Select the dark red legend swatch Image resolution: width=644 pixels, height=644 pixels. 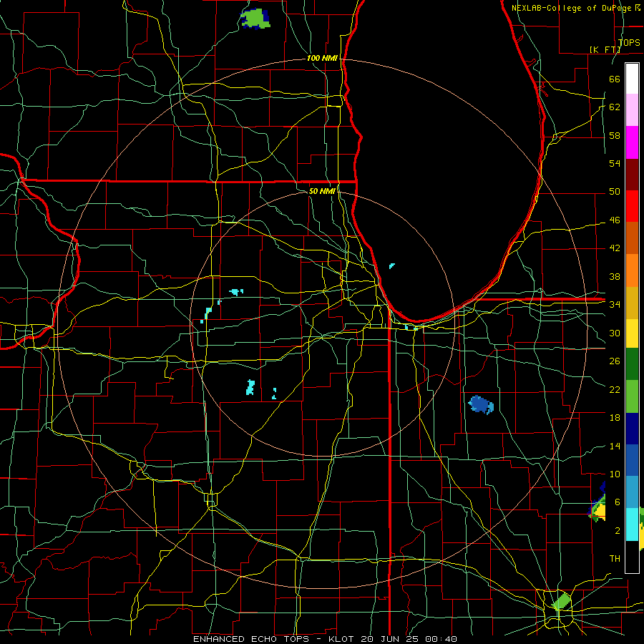click(632, 174)
